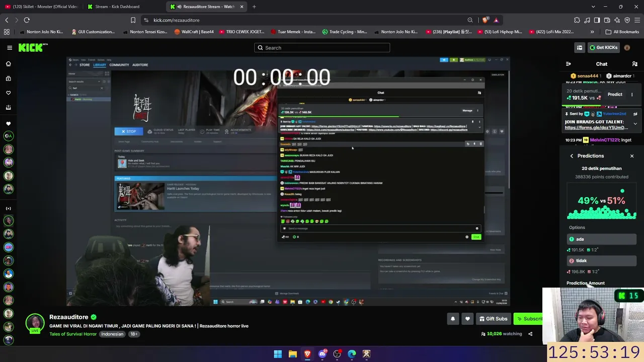The height and width of the screenshot is (362, 644).
Task: Open Brave Shields icon
Action: [485, 20]
